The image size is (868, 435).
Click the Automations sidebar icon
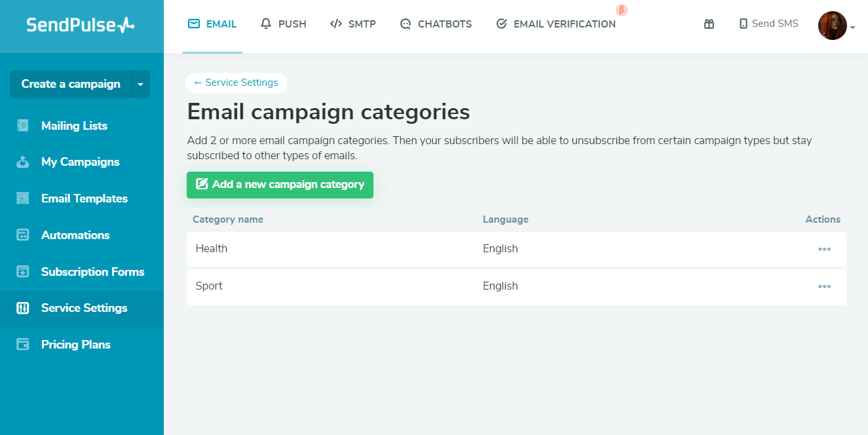tap(23, 235)
